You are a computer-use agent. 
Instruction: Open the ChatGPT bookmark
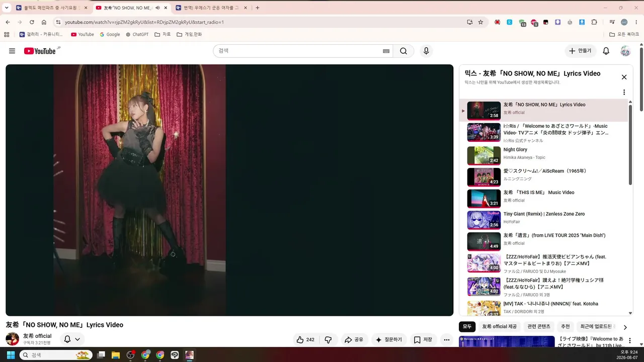click(137, 34)
